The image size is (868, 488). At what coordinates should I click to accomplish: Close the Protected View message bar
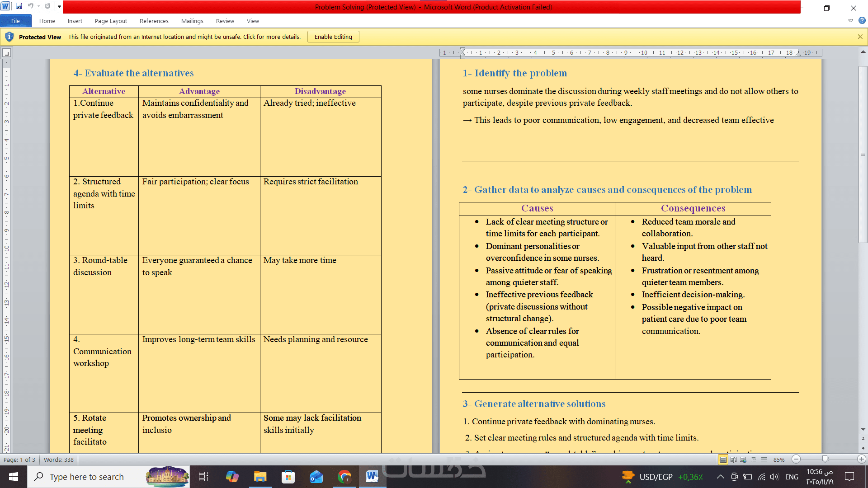tap(860, 37)
